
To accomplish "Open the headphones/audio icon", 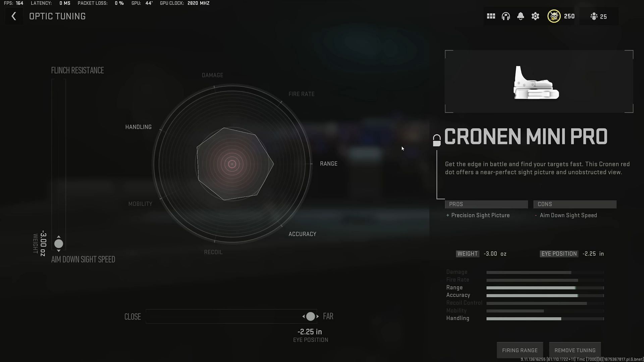I will (x=505, y=16).
